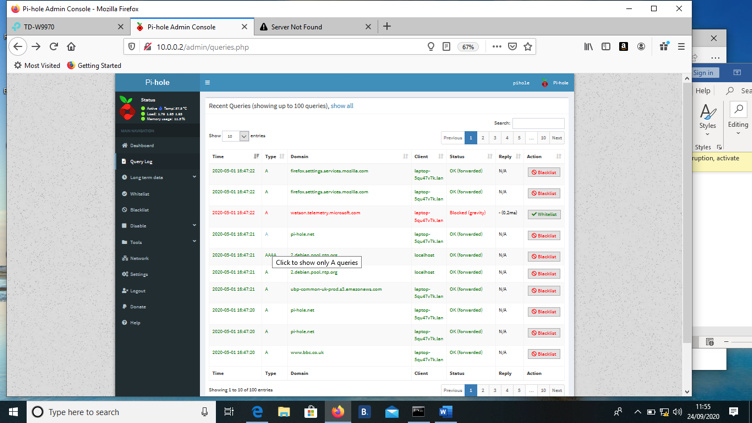Go to Firefox home page
This screenshot has width=752, height=423.
click(71, 47)
